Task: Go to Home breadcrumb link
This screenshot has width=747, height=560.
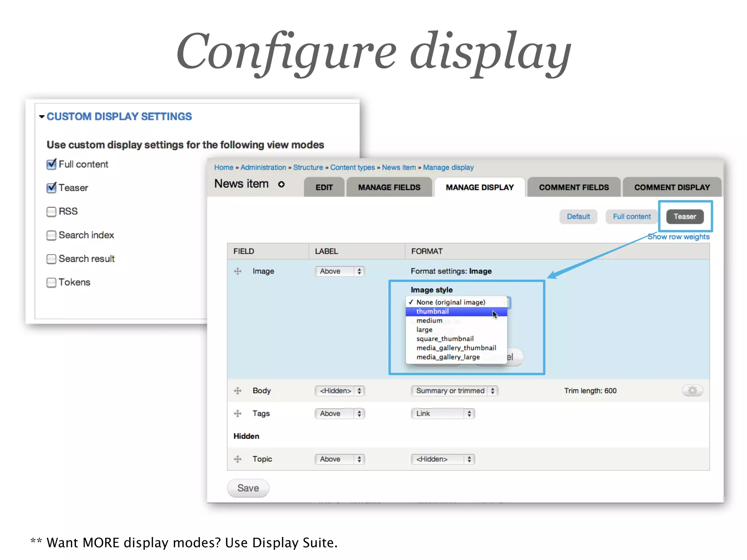Action: point(224,167)
